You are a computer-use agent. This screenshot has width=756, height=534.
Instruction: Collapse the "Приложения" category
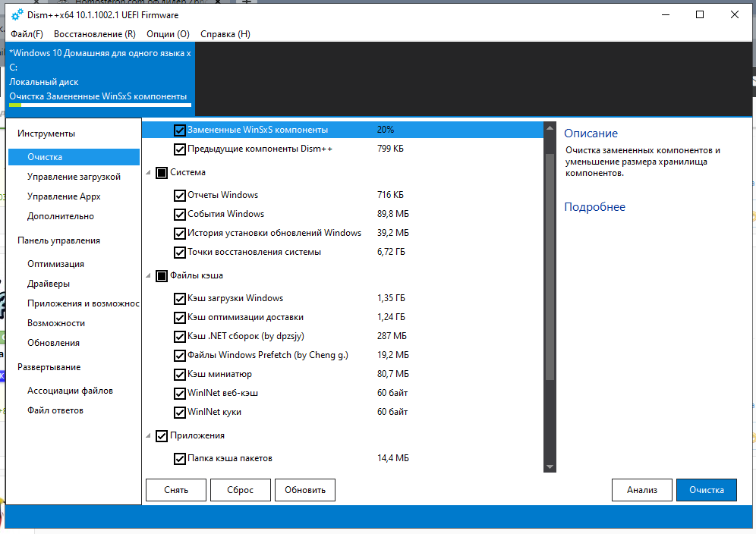147,436
